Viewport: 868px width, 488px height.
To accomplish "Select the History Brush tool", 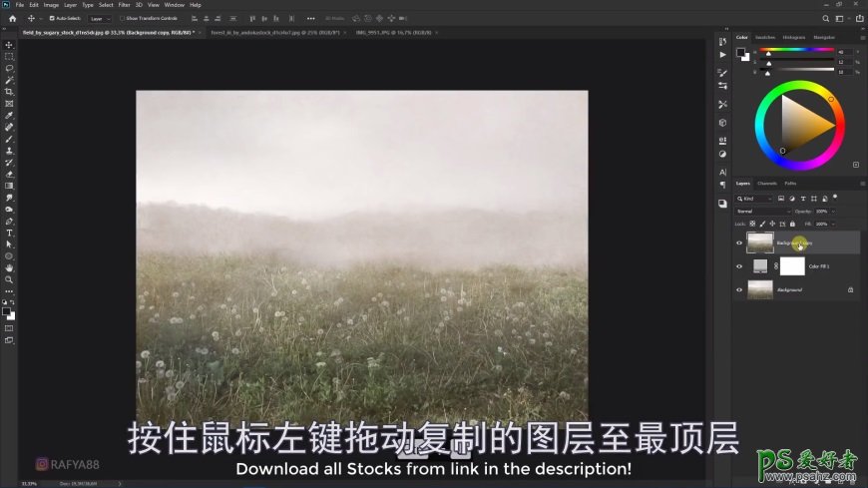I will (x=9, y=163).
